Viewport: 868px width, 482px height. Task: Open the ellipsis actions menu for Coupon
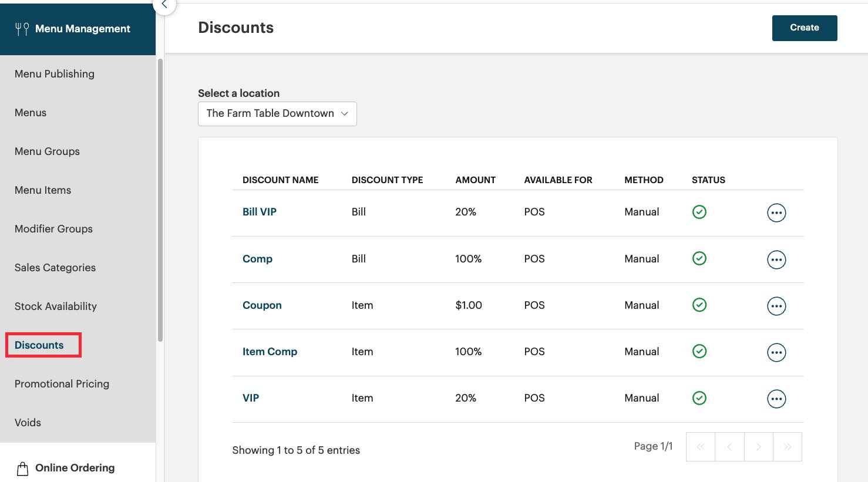[776, 305]
